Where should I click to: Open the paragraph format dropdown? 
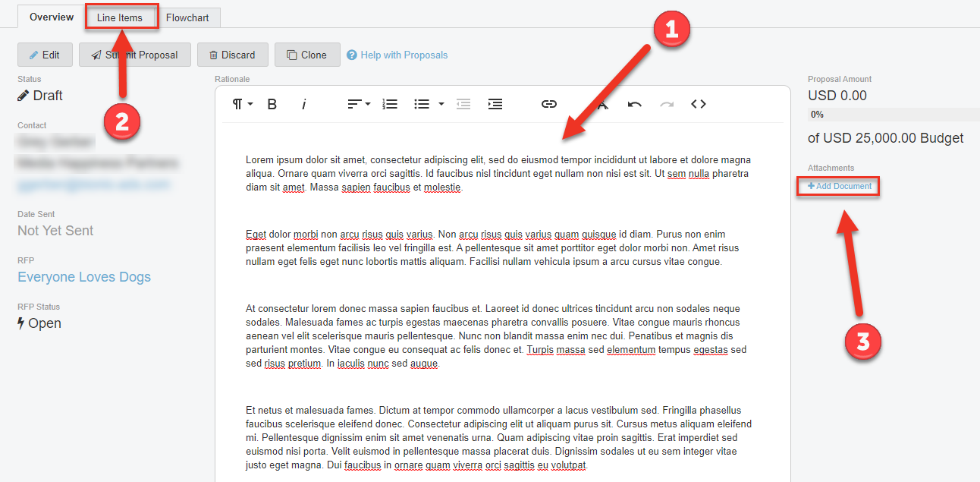(242, 105)
